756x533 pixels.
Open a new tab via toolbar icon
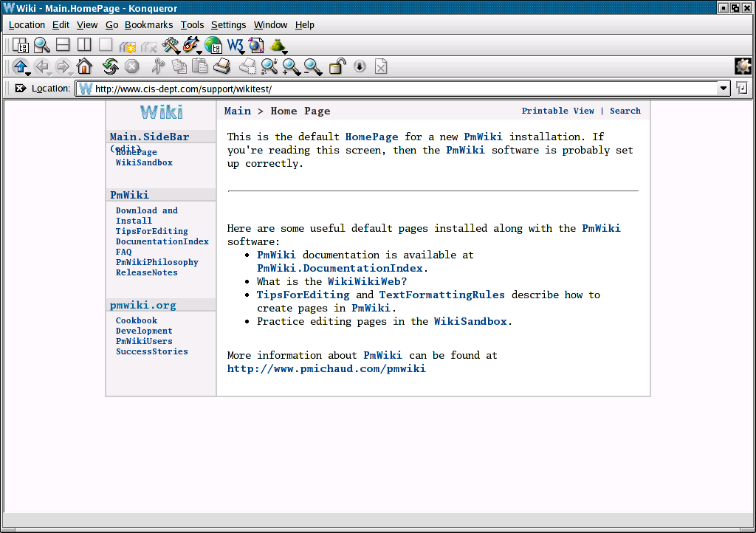[127, 47]
